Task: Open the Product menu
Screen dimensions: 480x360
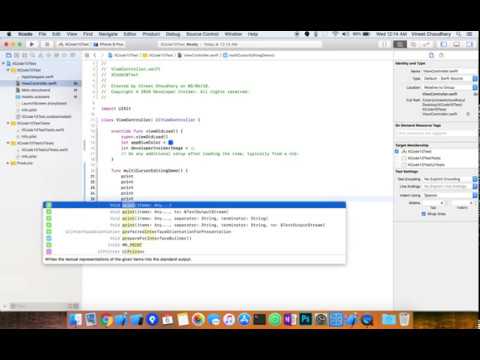Action: click(x=151, y=34)
